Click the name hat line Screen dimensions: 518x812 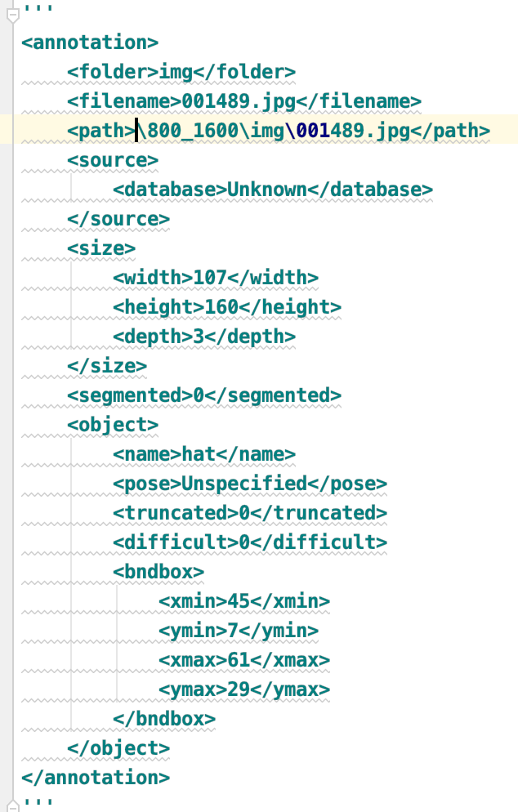(204, 455)
